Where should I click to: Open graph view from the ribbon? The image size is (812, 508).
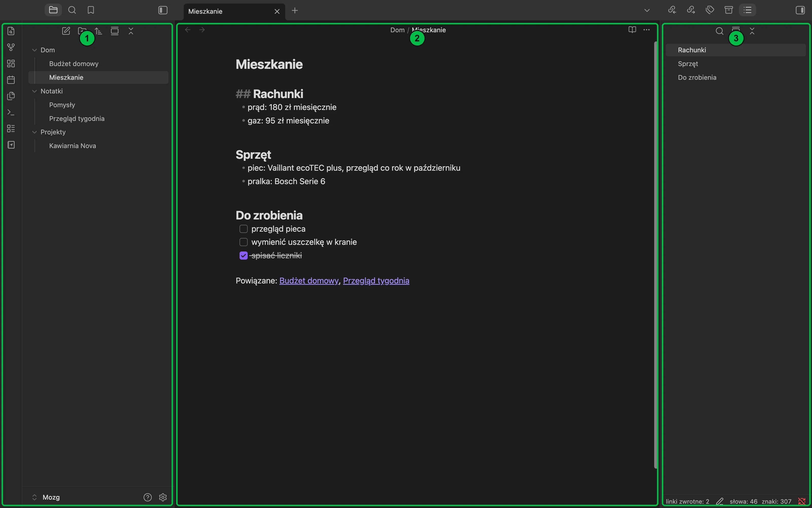[11, 47]
